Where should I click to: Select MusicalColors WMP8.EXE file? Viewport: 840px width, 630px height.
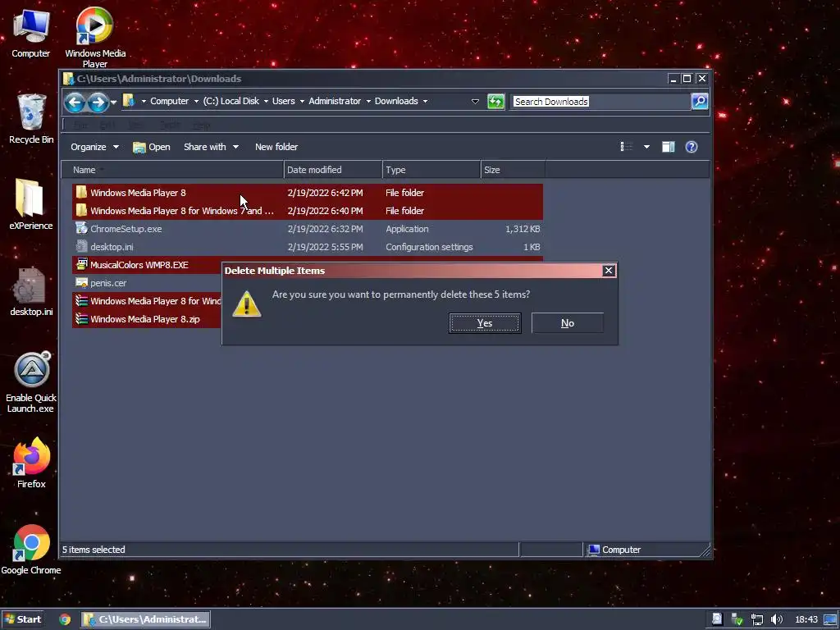pos(148,265)
